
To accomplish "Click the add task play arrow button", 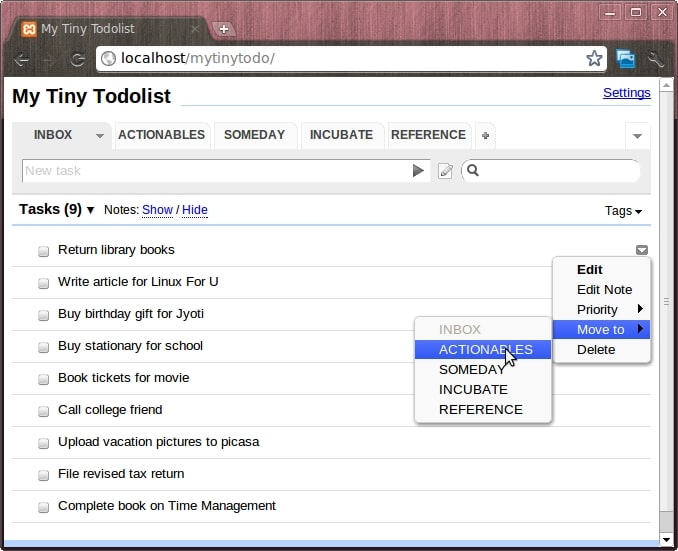I will pos(418,171).
